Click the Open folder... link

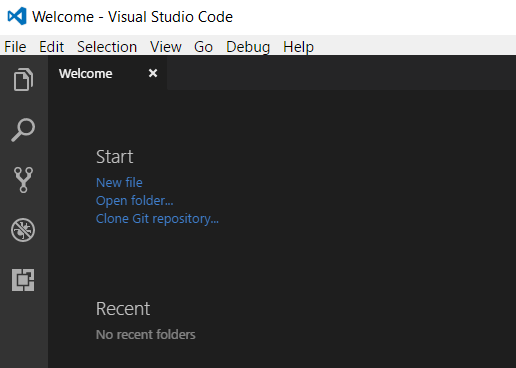[x=135, y=201]
